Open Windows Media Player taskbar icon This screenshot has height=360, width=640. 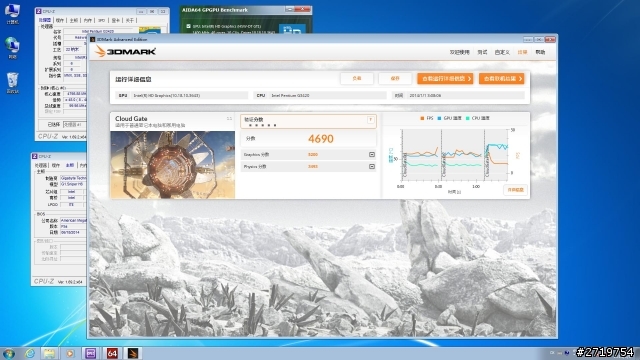(x=70, y=353)
